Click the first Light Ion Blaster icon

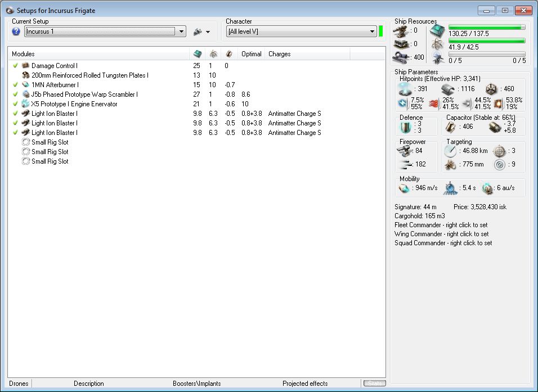[25, 113]
